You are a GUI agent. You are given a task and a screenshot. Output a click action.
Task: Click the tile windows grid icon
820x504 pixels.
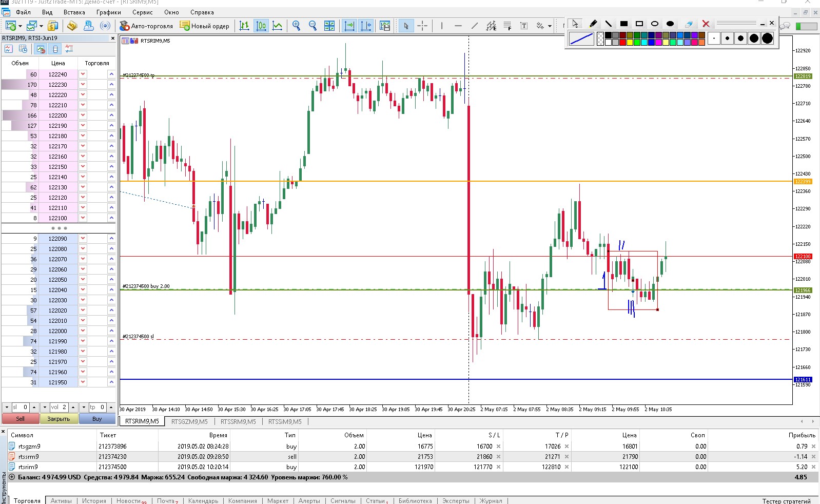[329, 26]
